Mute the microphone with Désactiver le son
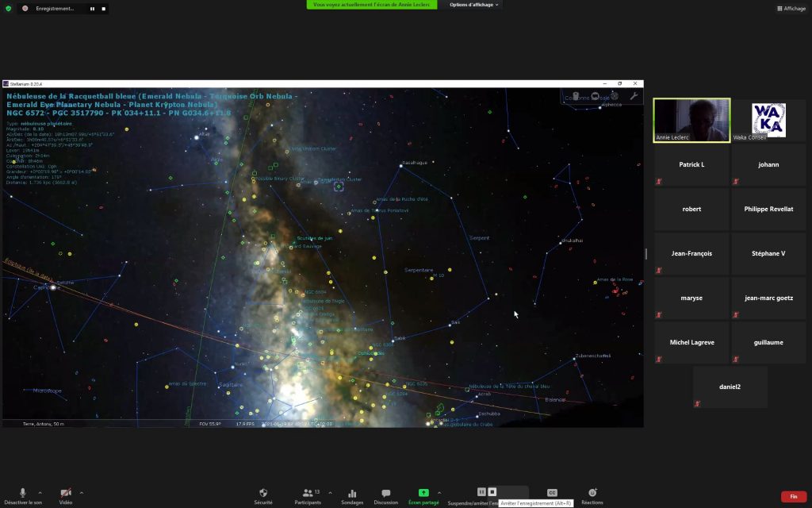 pos(23,495)
